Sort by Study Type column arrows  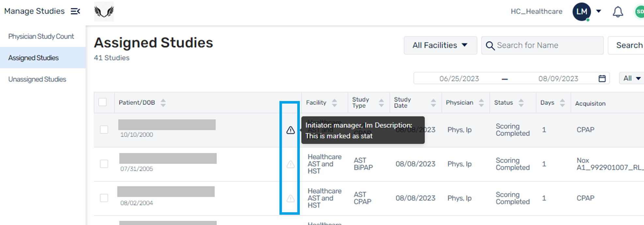(381, 103)
